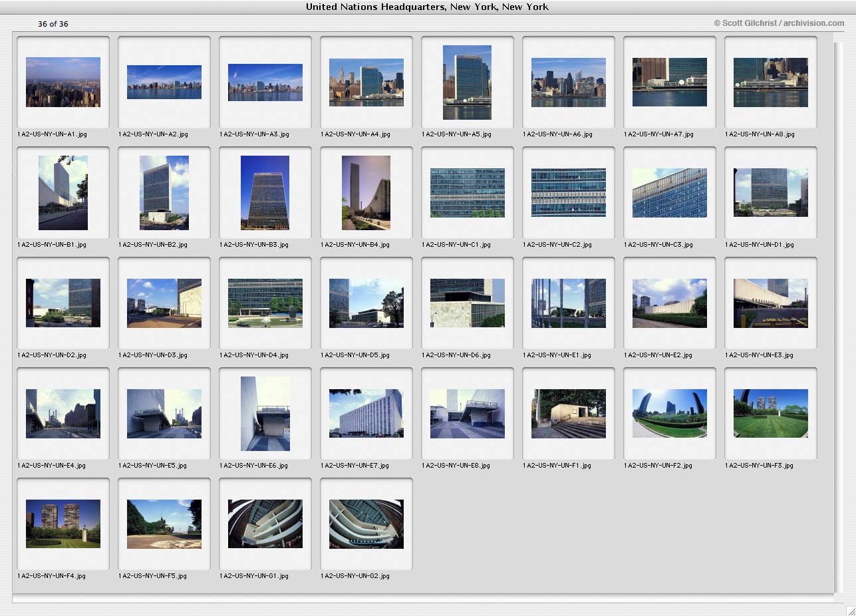The height and width of the screenshot is (616, 856).
Task: Open thumbnail 1A2-US-NY-UN-E7.jpg
Action: (x=366, y=413)
